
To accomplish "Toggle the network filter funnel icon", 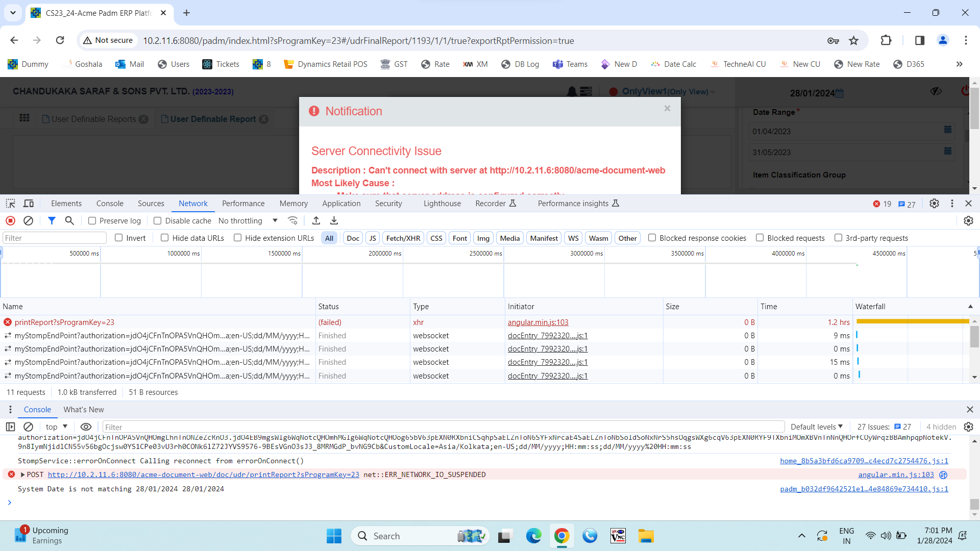I will pos(52,221).
